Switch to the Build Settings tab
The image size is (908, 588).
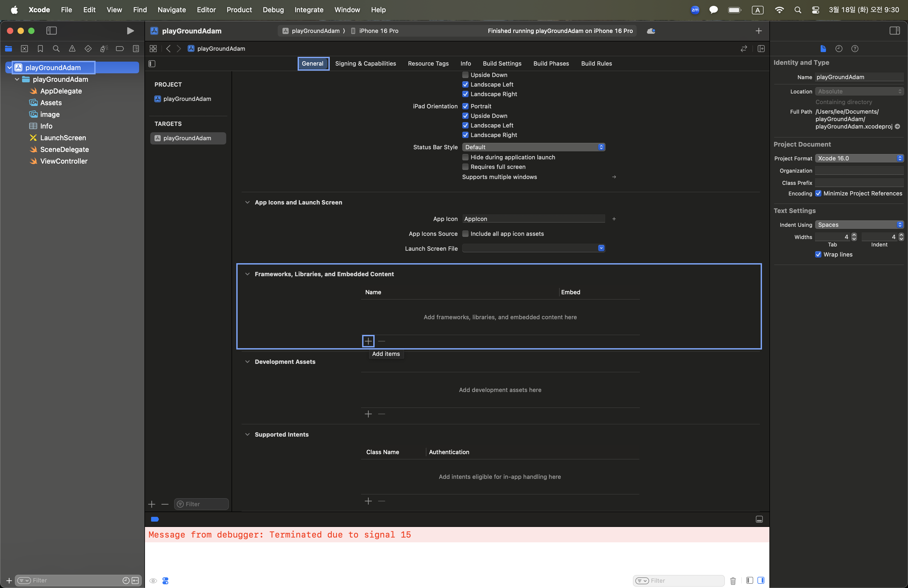pos(502,63)
